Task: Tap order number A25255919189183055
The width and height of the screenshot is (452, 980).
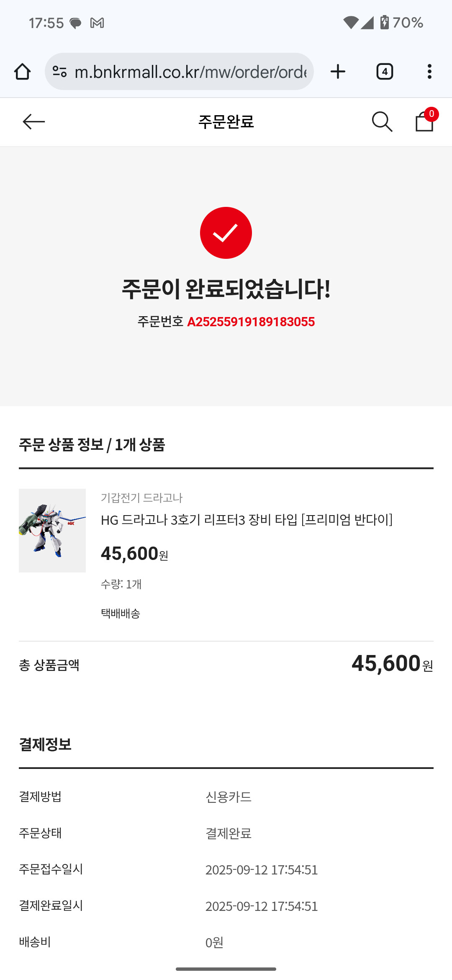Action: (x=251, y=322)
